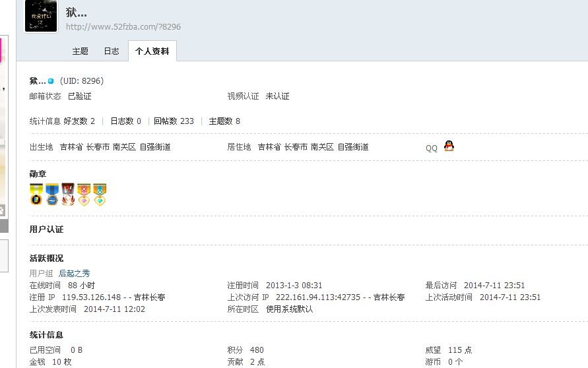Open the profile URL www.52fzba.com/?8296

tap(123, 27)
